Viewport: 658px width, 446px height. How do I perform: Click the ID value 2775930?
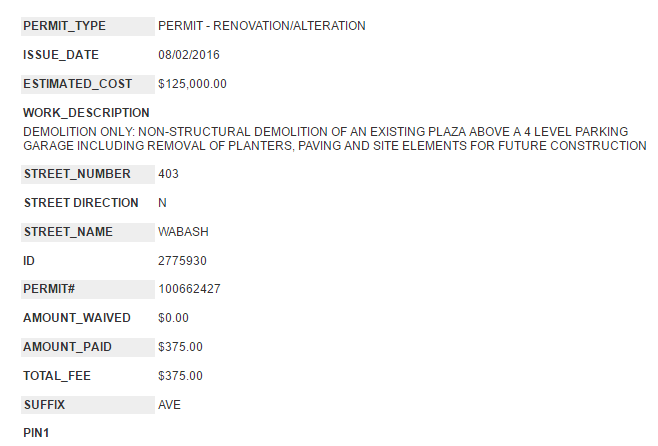(181, 261)
